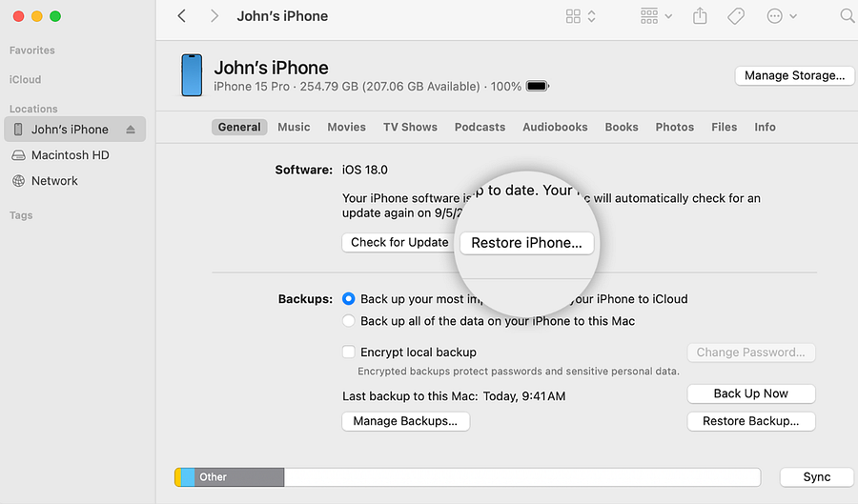Switch to the General tab
Image resolution: width=858 pixels, height=504 pixels.
pos(239,127)
